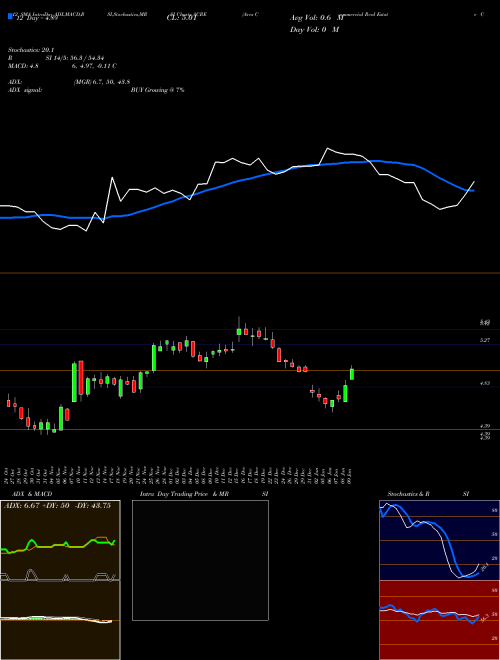Click the 'Day Vol: 0 M' text
500x660 pixels.
point(314,29)
